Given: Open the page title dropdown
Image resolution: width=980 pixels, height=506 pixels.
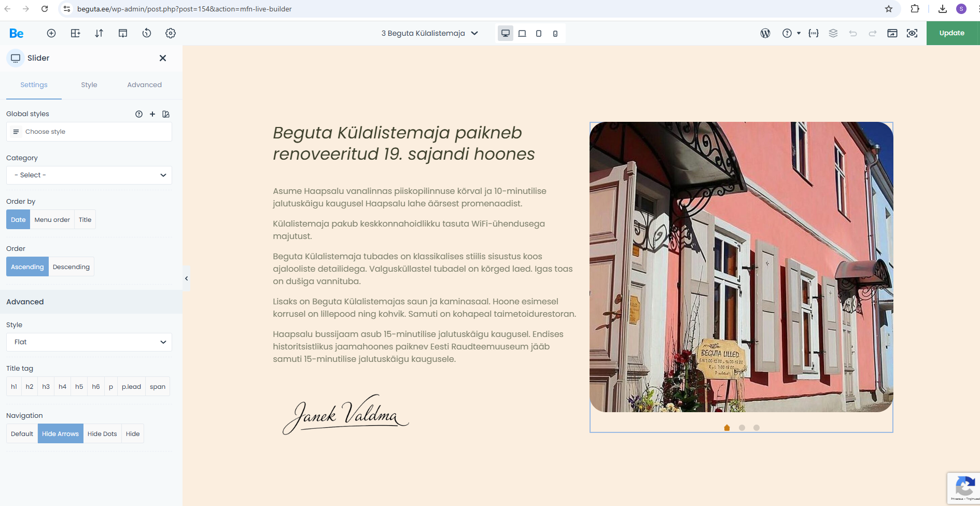Looking at the screenshot, I should click(429, 33).
